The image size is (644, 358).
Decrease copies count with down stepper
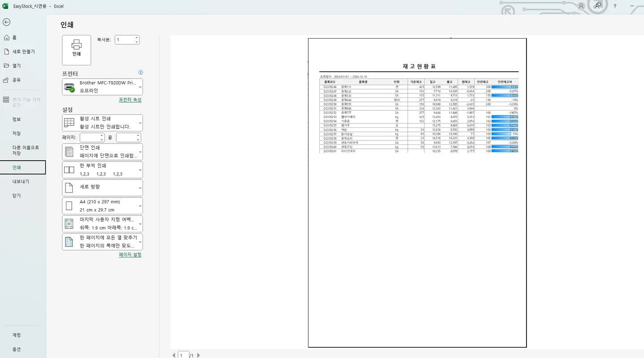(137, 42)
